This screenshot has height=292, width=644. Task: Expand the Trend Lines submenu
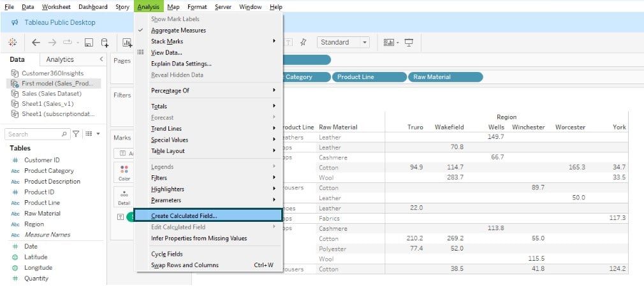[209, 129]
